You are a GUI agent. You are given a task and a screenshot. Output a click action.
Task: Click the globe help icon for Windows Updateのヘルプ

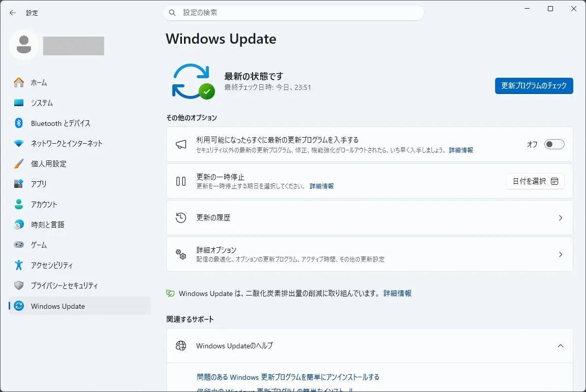click(181, 346)
